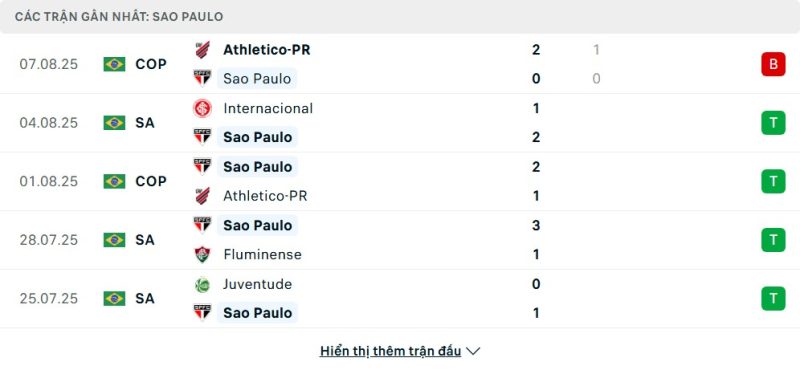Select the Internacional team name
800x374 pixels.
[268, 108]
